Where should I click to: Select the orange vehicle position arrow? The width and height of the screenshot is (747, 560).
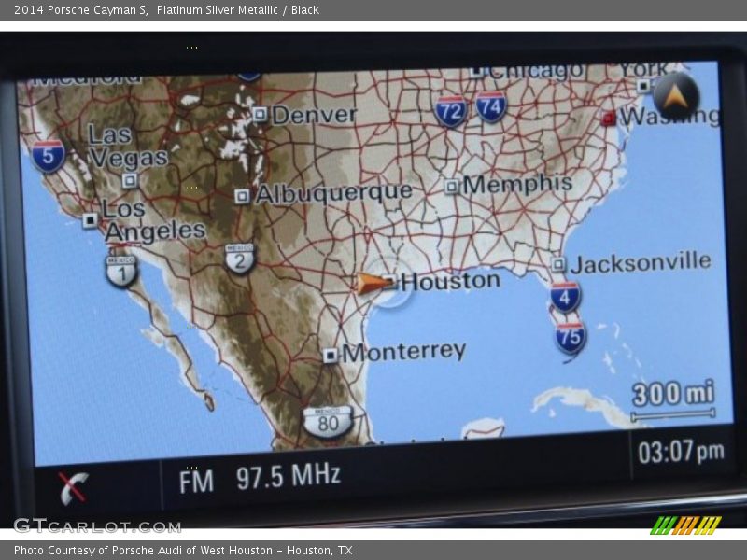(x=374, y=284)
